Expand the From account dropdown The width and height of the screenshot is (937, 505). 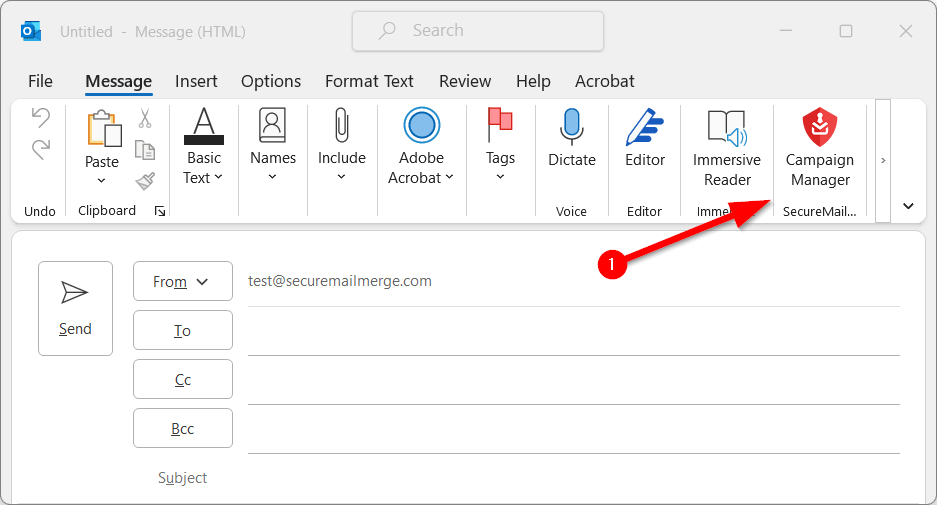(182, 282)
